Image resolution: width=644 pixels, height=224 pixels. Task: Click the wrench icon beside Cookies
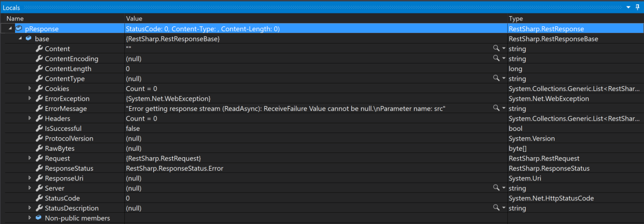[x=39, y=88]
